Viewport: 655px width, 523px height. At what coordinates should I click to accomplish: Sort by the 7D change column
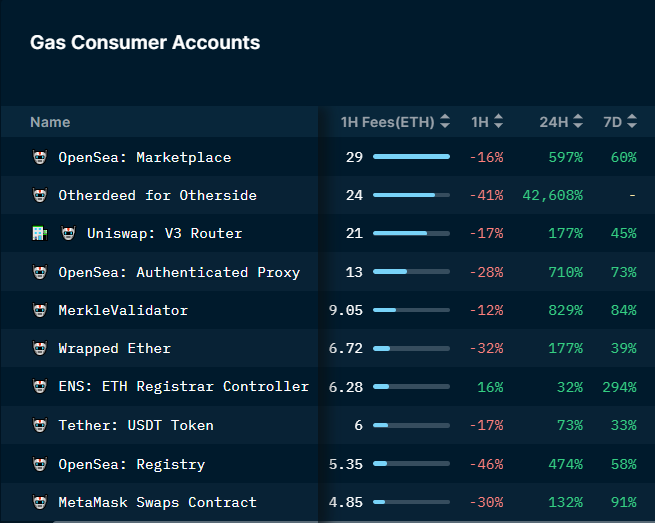point(620,122)
